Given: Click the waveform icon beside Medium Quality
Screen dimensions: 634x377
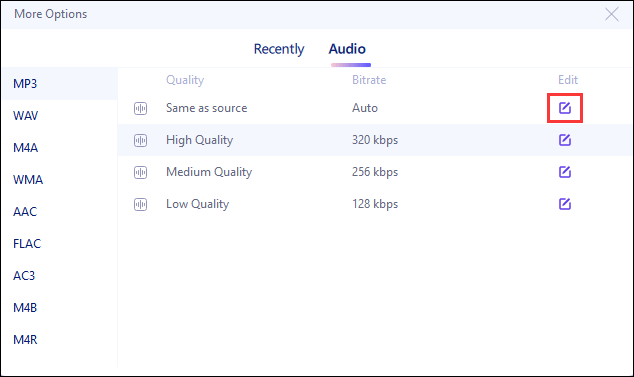Looking at the screenshot, I should (140, 172).
